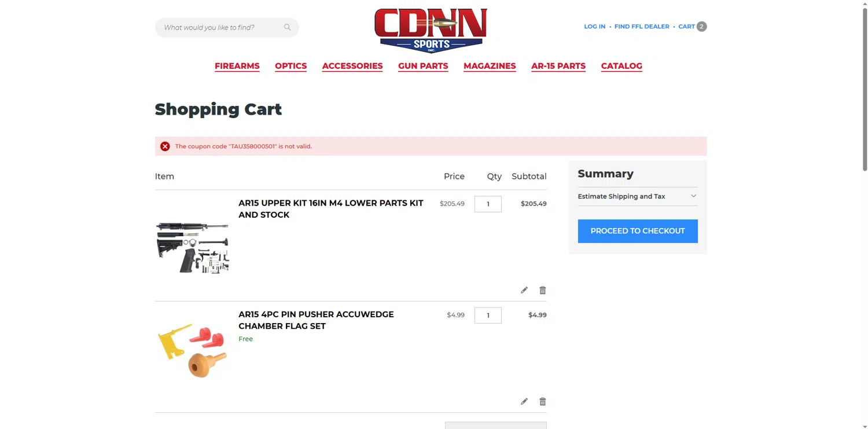Viewport: 868px width, 429px height.
Task: Open FIND FFL DEALER link
Action: point(642,27)
